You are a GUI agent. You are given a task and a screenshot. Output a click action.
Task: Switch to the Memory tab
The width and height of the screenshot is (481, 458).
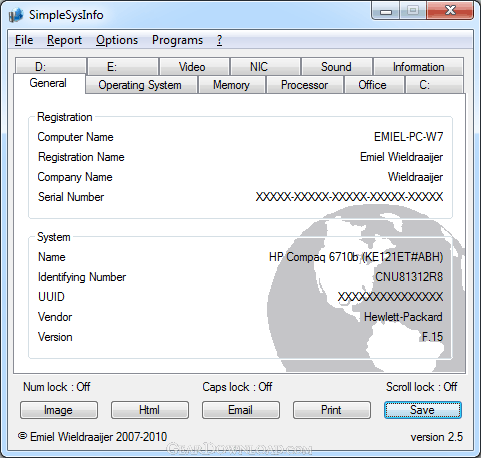pos(232,85)
